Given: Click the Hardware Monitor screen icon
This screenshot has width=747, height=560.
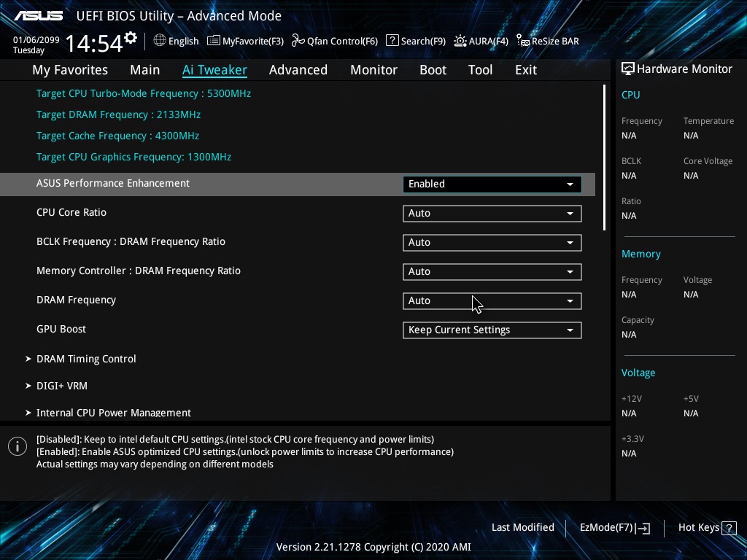Looking at the screenshot, I should (628, 69).
